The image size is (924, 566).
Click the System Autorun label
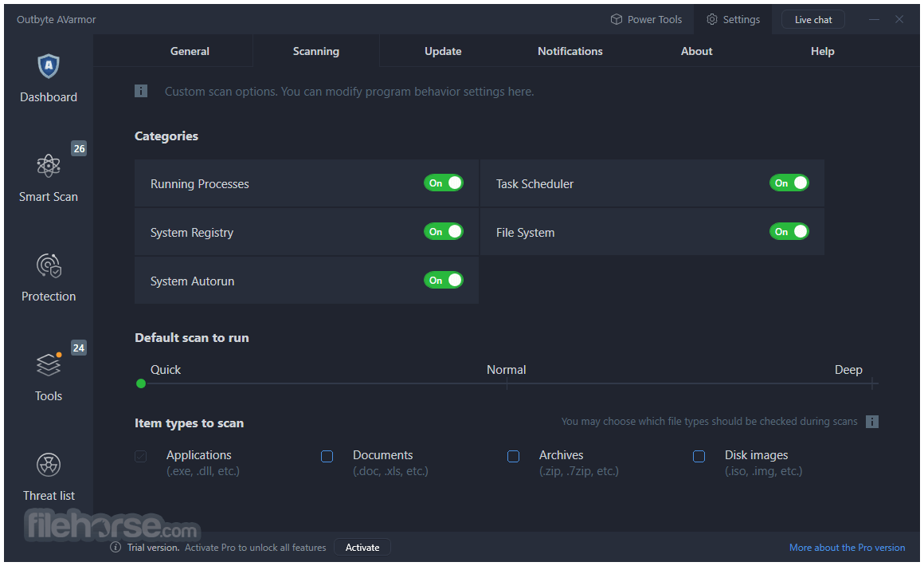pos(192,281)
